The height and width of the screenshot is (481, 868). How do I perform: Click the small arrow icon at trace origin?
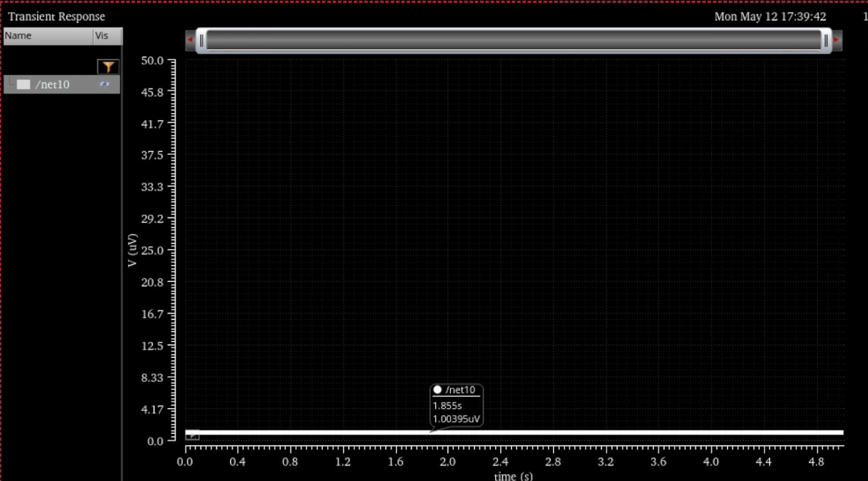(192, 435)
